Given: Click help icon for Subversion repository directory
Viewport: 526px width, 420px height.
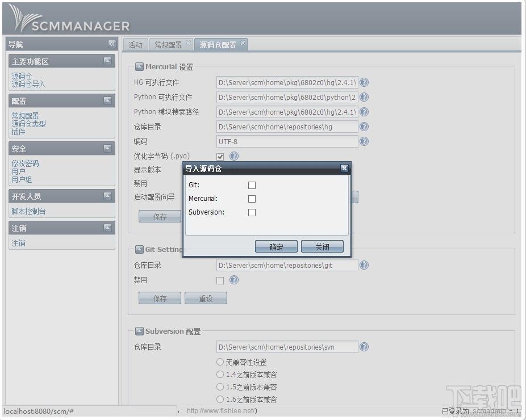Looking at the screenshot, I should (x=364, y=347).
